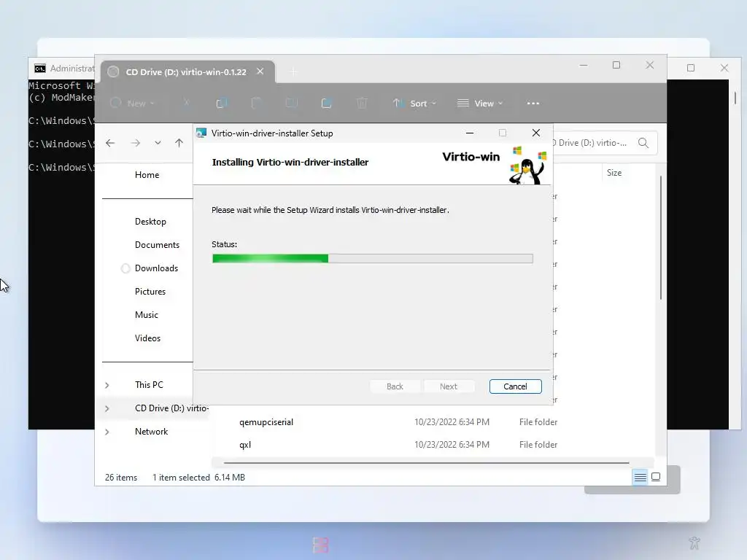Click the Virtio-win penguin logo
The image size is (747, 560).
coord(527,166)
